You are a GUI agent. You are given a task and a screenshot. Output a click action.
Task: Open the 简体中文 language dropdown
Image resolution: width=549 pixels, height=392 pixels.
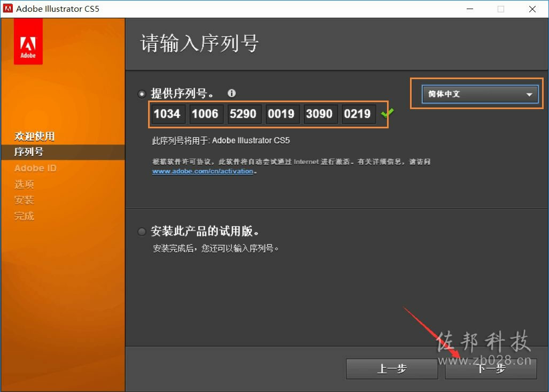[480, 94]
